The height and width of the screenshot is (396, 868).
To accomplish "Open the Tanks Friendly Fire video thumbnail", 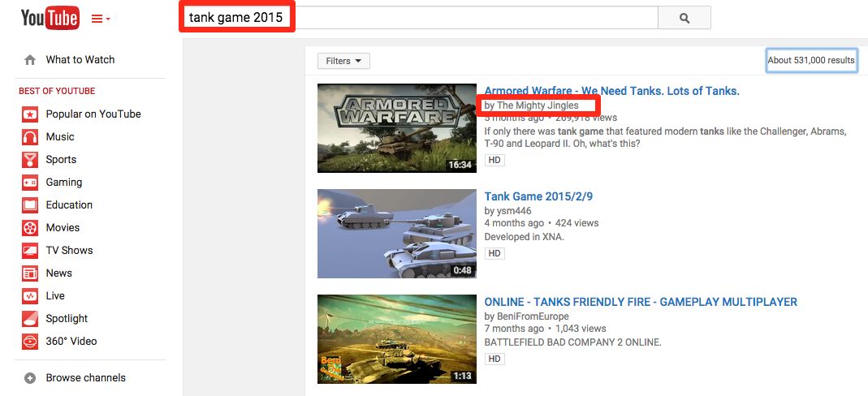I will pyautogui.click(x=397, y=339).
